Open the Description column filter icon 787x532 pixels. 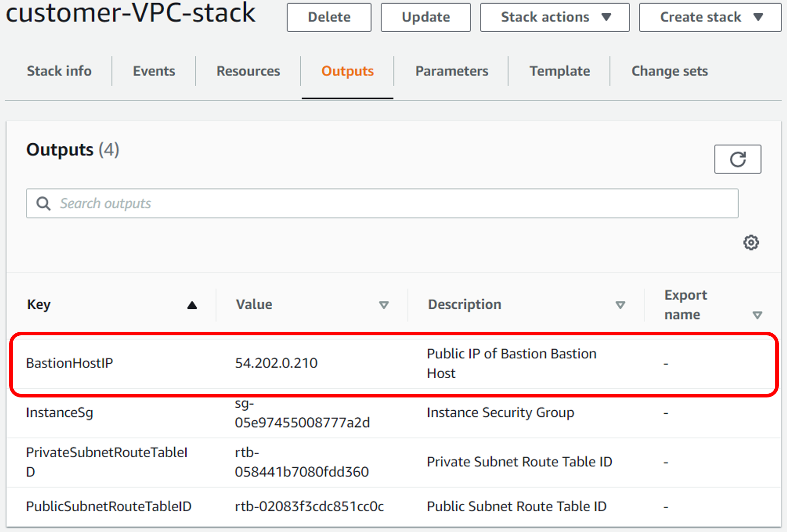[621, 305]
